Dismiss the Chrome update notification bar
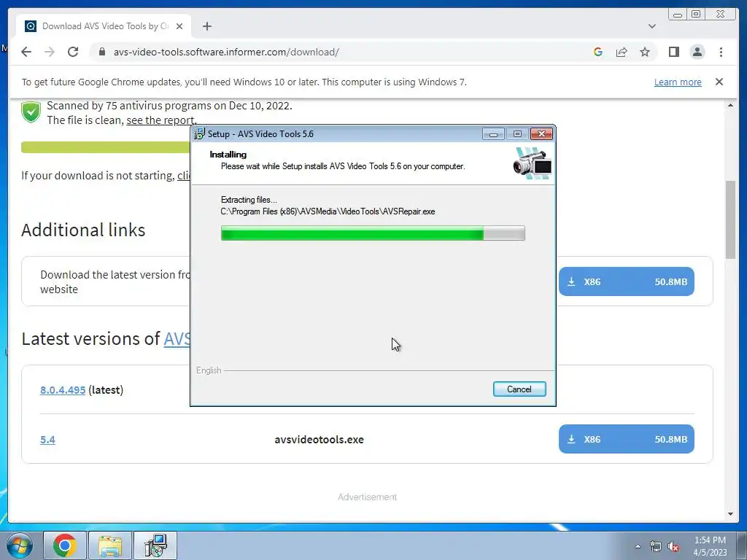 [x=719, y=82]
